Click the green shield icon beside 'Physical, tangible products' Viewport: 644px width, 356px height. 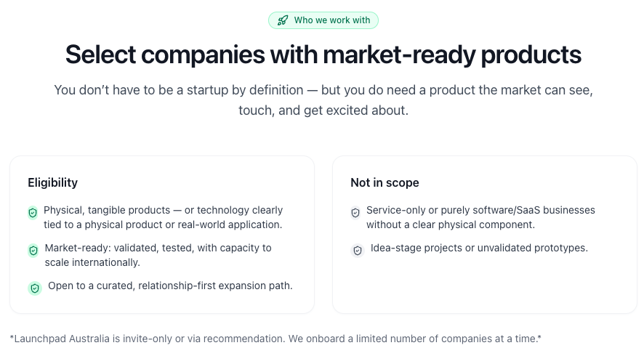click(x=33, y=213)
